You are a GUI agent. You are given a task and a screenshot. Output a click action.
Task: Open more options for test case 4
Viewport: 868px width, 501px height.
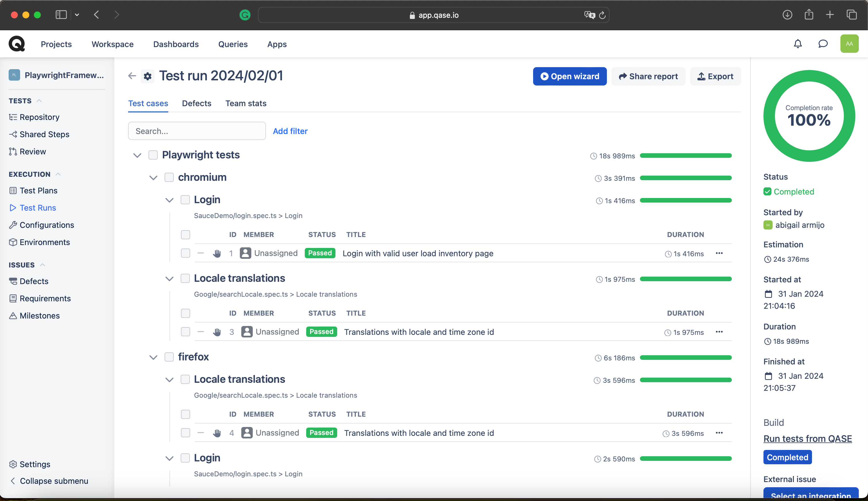coord(719,433)
